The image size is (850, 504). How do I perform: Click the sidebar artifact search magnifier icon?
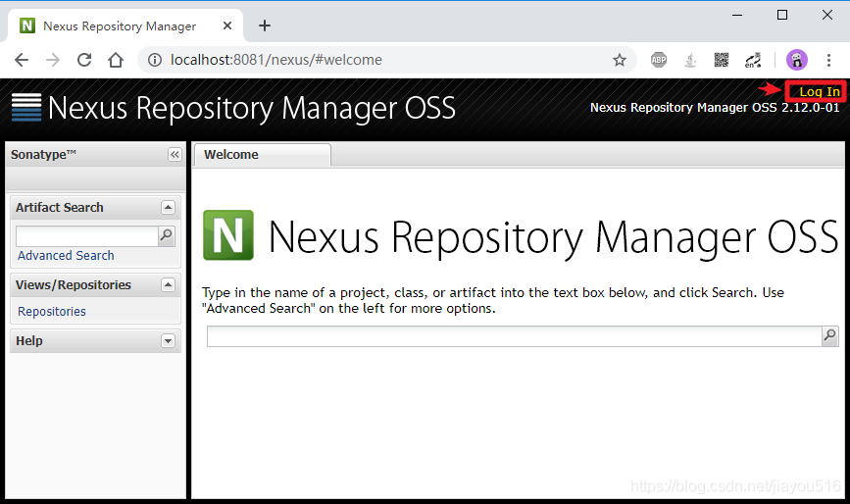(x=167, y=235)
